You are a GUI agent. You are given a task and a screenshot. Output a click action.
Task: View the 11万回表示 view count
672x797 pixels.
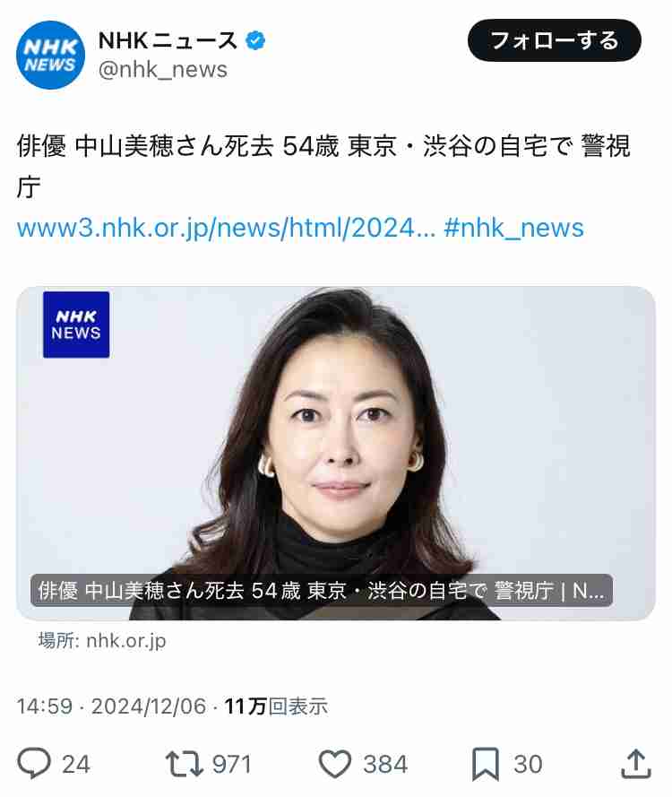point(276,706)
